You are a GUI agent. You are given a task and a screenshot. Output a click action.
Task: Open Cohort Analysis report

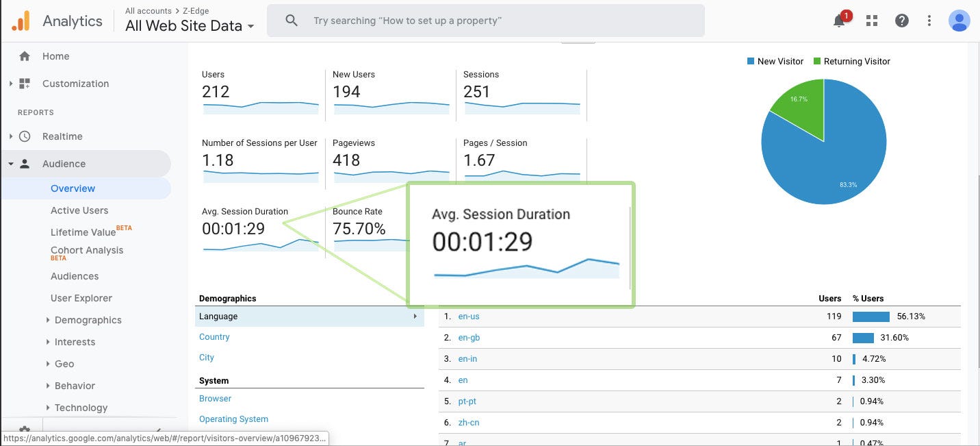point(87,250)
